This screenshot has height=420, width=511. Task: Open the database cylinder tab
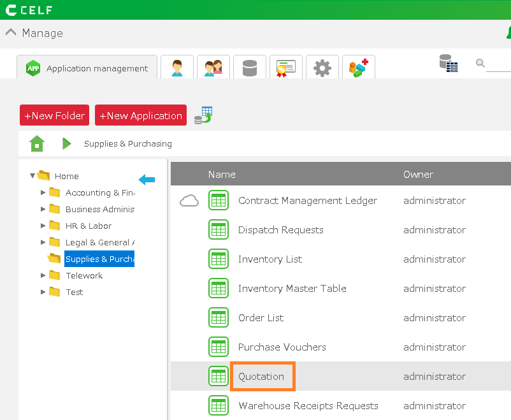pos(250,68)
